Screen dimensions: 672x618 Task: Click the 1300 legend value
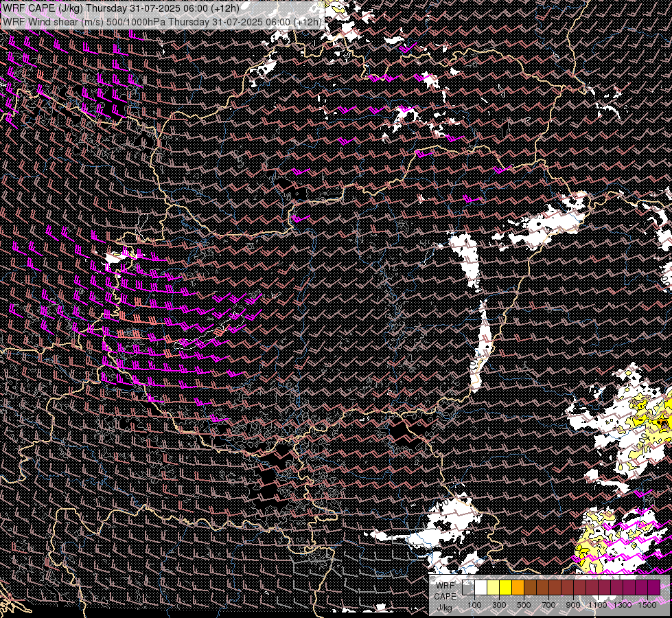click(623, 605)
